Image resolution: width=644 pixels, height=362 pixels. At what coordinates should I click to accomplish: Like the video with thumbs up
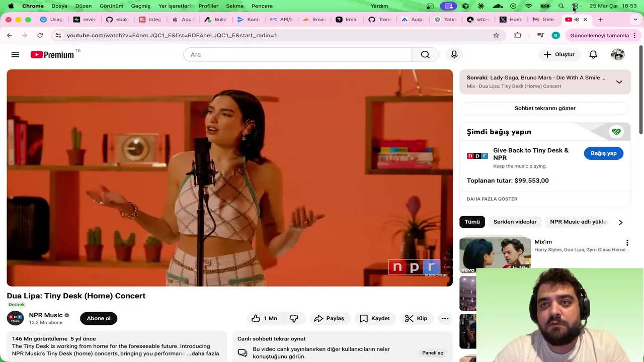click(x=265, y=318)
